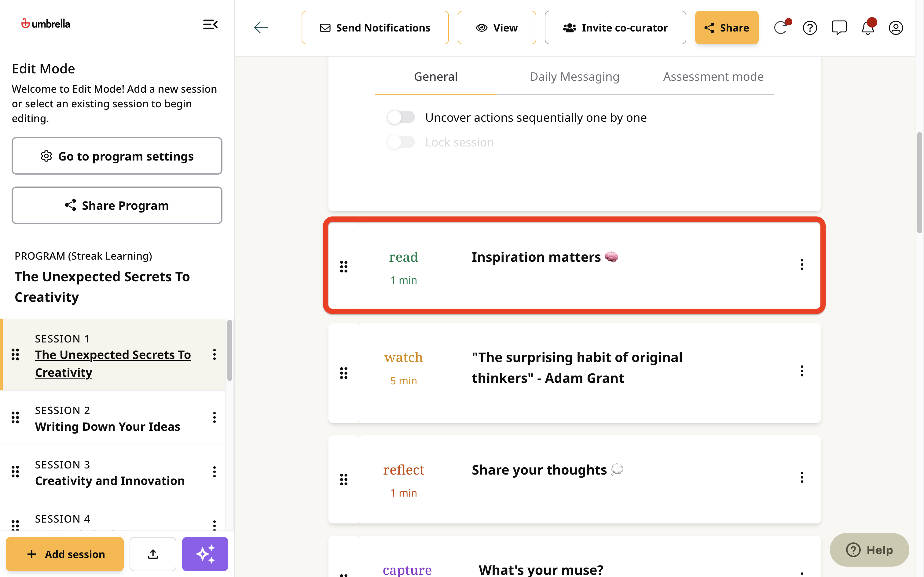Collapse the sidebar with the menu icon
924x577 pixels.
click(210, 25)
